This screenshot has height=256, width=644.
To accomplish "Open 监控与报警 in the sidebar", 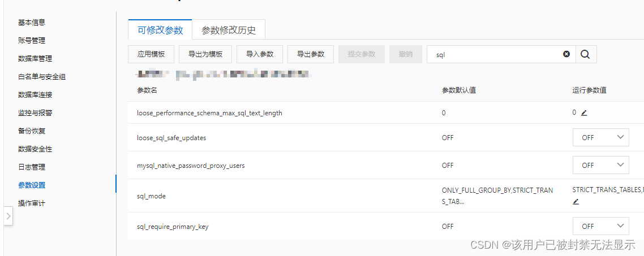I will (x=35, y=113).
